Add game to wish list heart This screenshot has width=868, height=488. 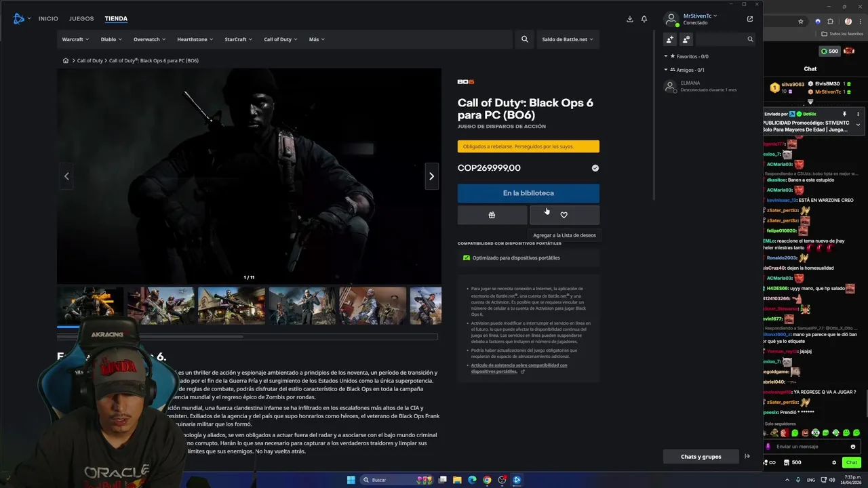point(564,215)
